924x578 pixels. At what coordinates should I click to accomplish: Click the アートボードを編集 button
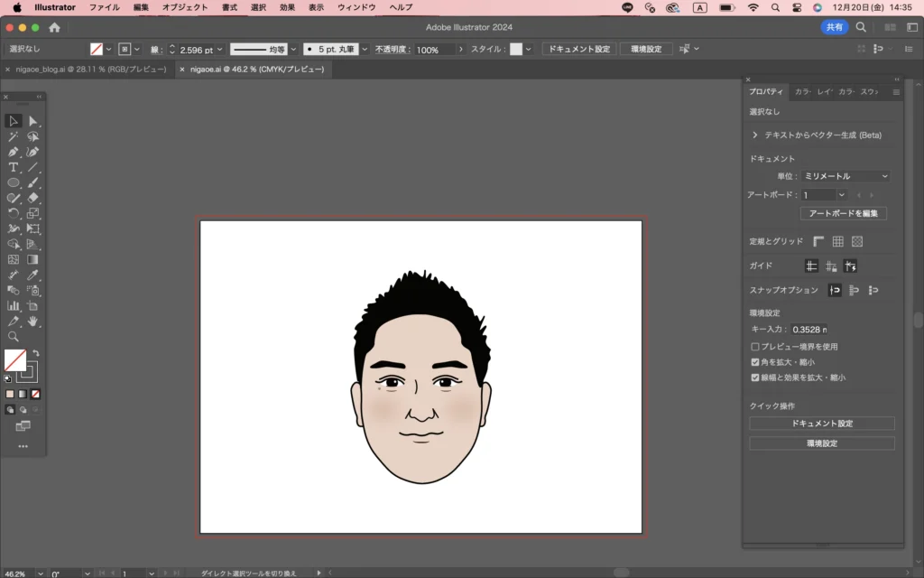843,213
